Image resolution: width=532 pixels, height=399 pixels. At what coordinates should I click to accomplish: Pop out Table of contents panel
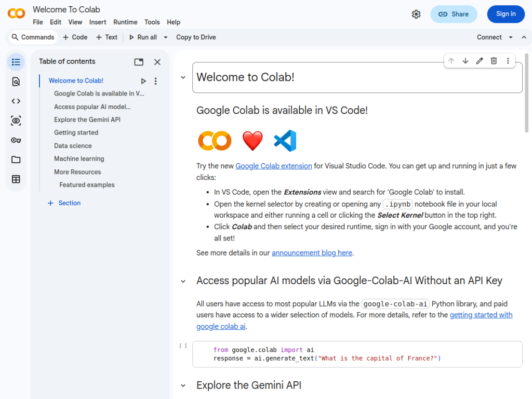(x=139, y=62)
